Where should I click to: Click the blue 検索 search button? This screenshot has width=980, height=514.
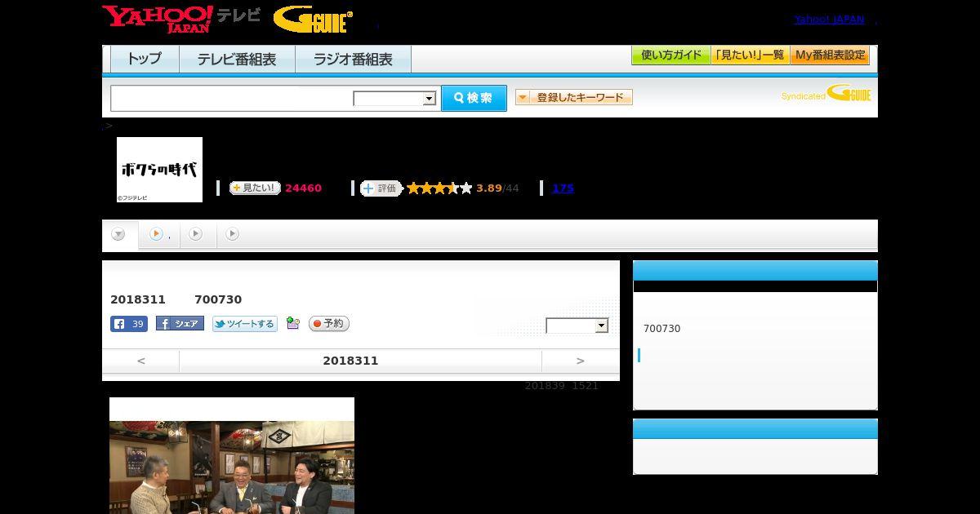474,98
